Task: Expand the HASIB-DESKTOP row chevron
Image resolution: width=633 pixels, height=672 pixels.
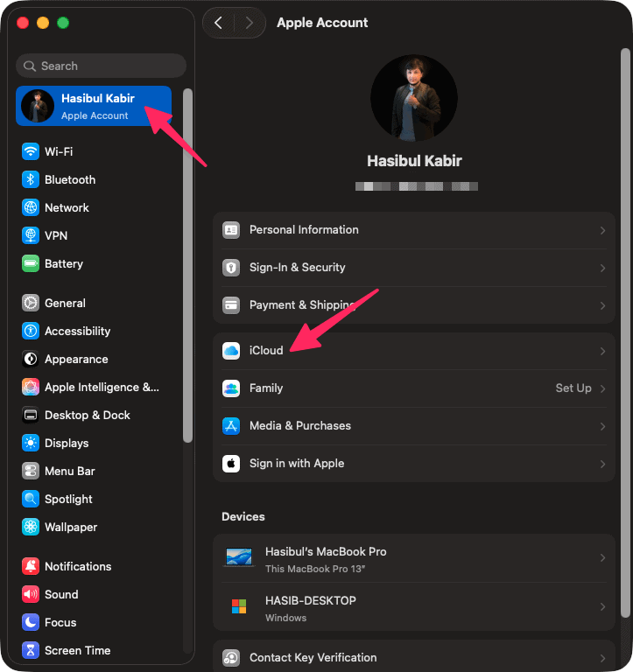Action: [602, 607]
